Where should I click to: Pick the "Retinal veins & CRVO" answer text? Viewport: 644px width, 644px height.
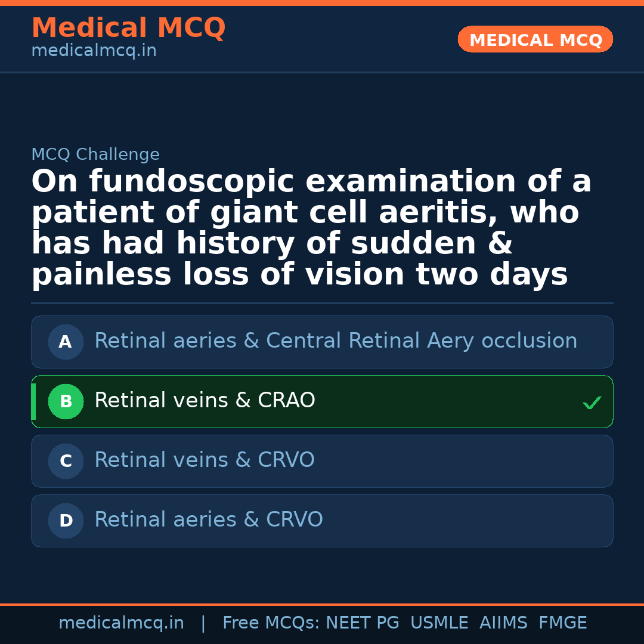205,460
